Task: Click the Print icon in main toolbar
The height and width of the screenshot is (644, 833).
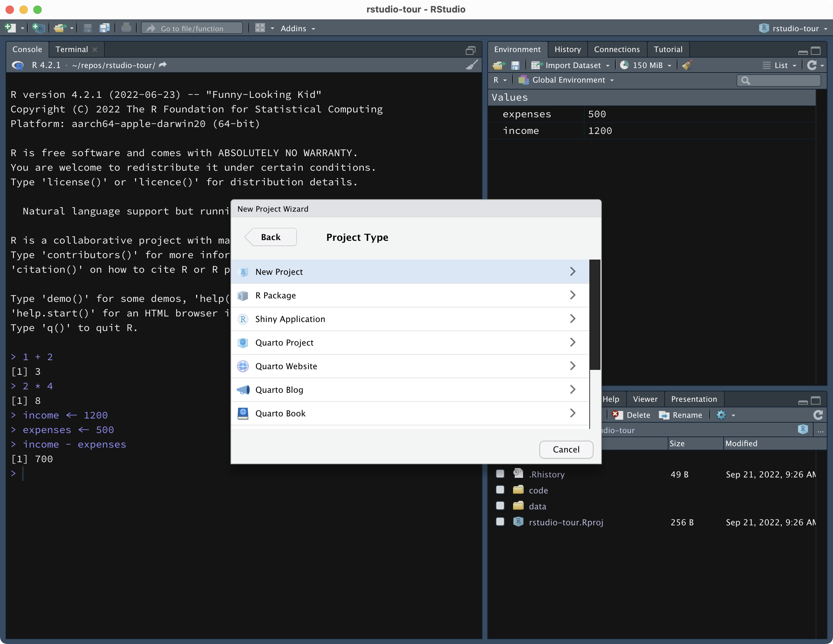Action: click(126, 28)
